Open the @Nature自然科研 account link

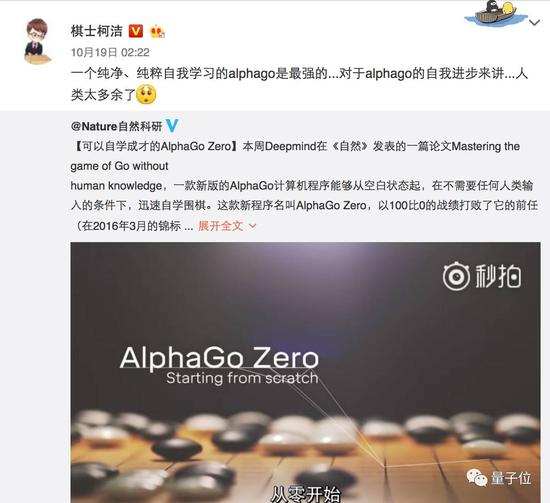pos(116,126)
